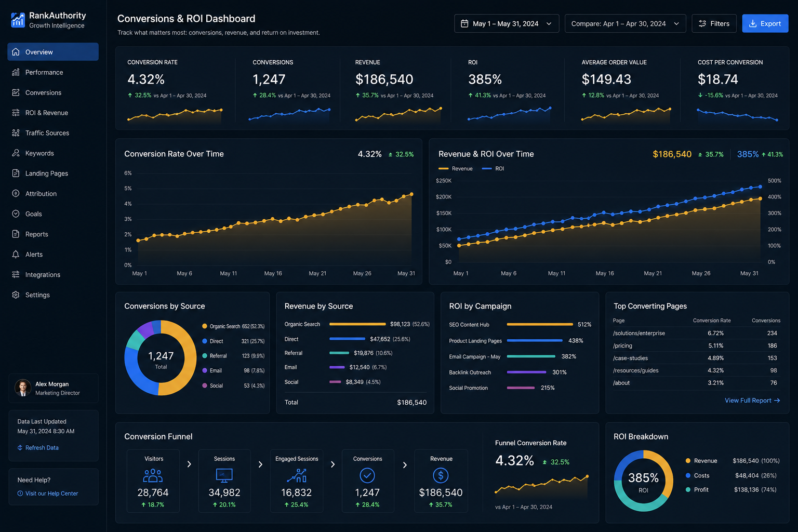Click the RankAuthority logo icon
Viewport: 798px width, 532px height.
[x=18, y=20]
